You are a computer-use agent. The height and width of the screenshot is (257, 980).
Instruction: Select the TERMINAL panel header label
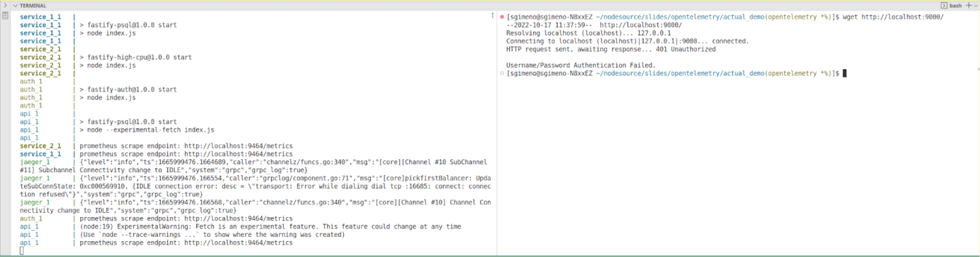pos(33,6)
